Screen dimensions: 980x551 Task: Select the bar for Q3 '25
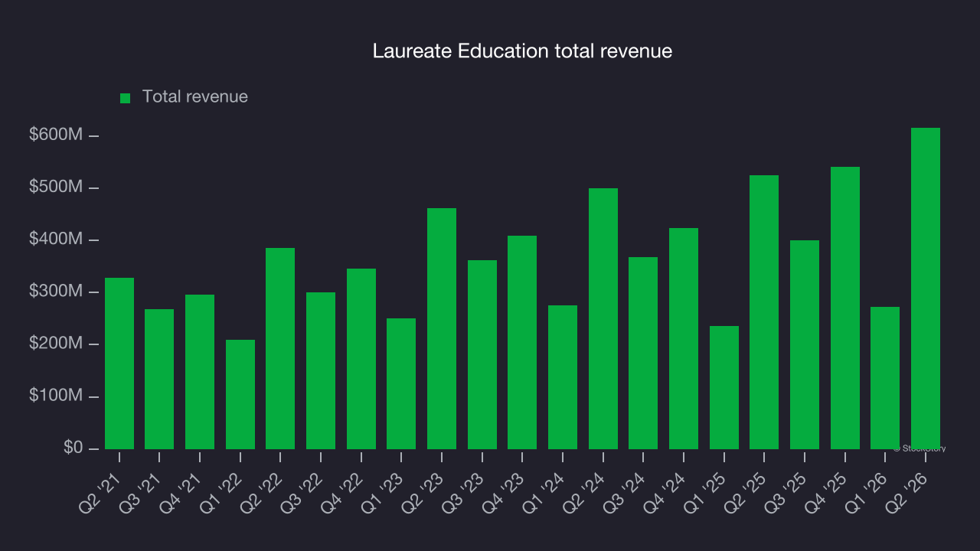[805, 344]
